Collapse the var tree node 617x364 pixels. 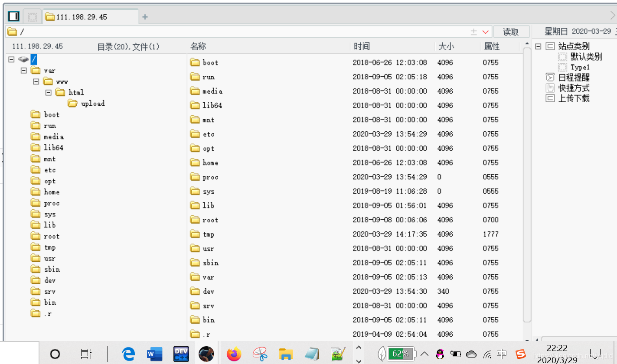(x=24, y=70)
